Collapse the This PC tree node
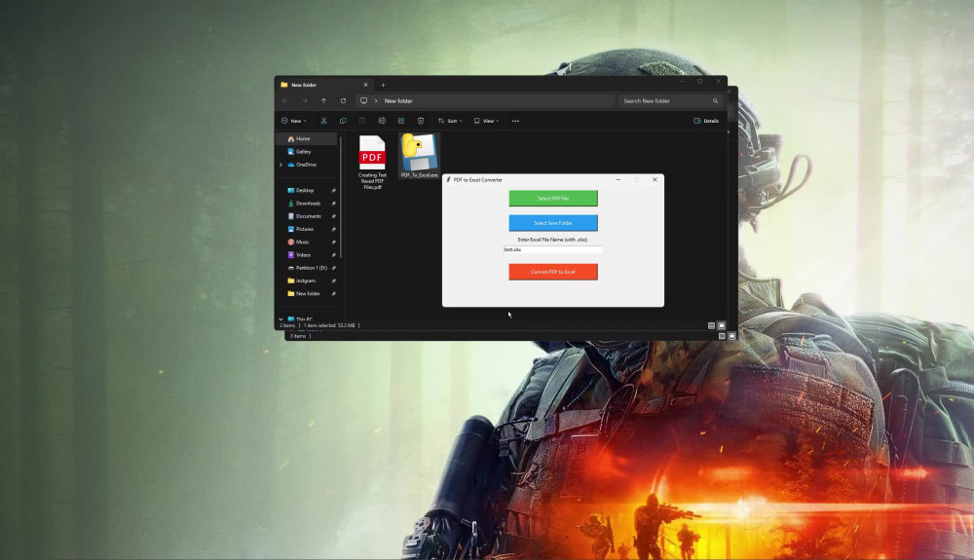Image resolution: width=974 pixels, height=560 pixels. click(281, 319)
